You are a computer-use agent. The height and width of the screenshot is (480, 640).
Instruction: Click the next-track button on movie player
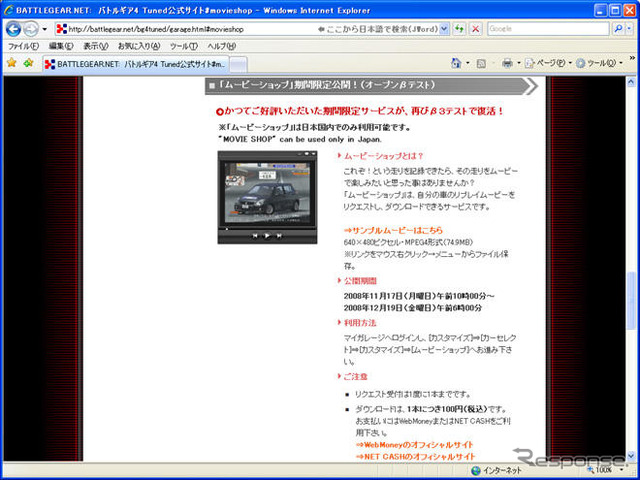279,236
